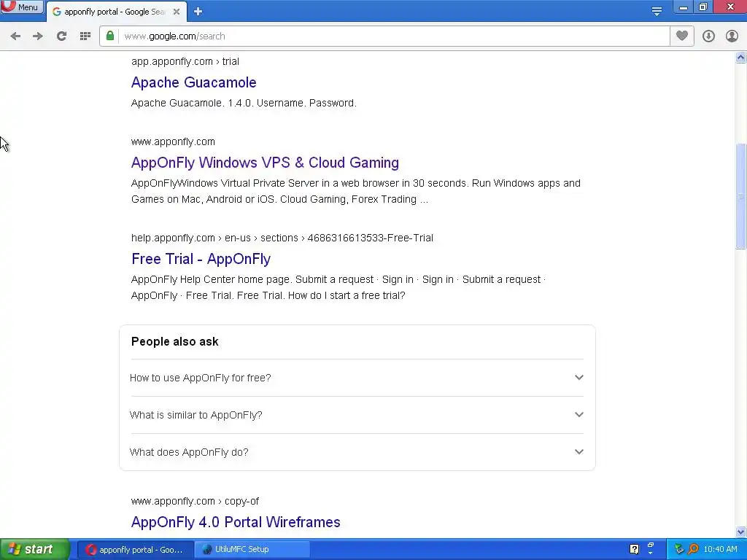
Task: Click the green security padlock icon
Action: click(110, 36)
